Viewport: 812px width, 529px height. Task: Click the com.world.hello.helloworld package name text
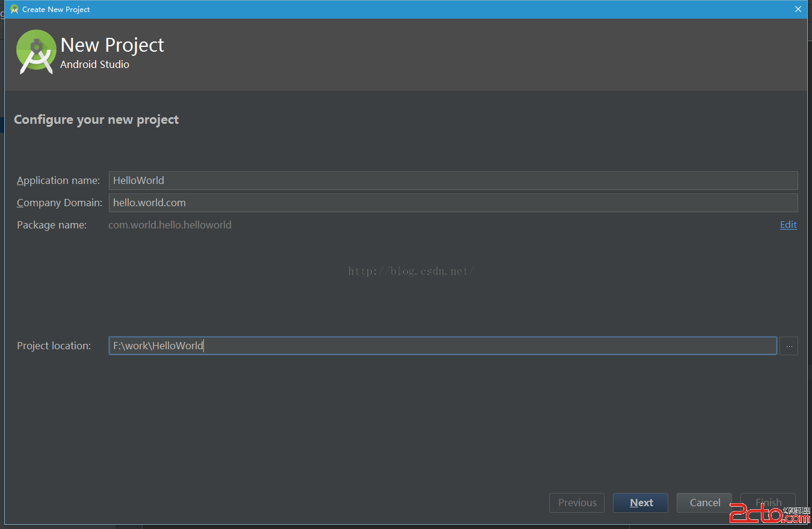coord(170,225)
